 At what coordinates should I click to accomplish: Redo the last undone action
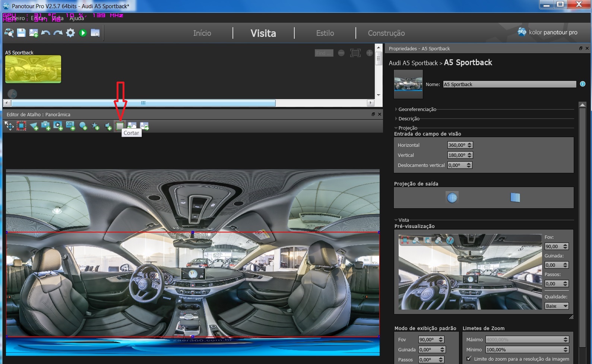point(58,33)
